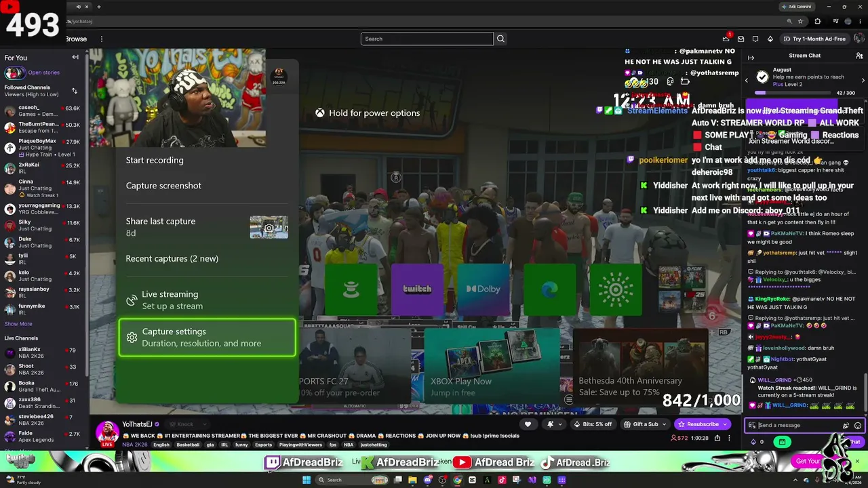Open the YoThatsEJ channel name link
This screenshot has height=488, width=868.
coord(137,424)
